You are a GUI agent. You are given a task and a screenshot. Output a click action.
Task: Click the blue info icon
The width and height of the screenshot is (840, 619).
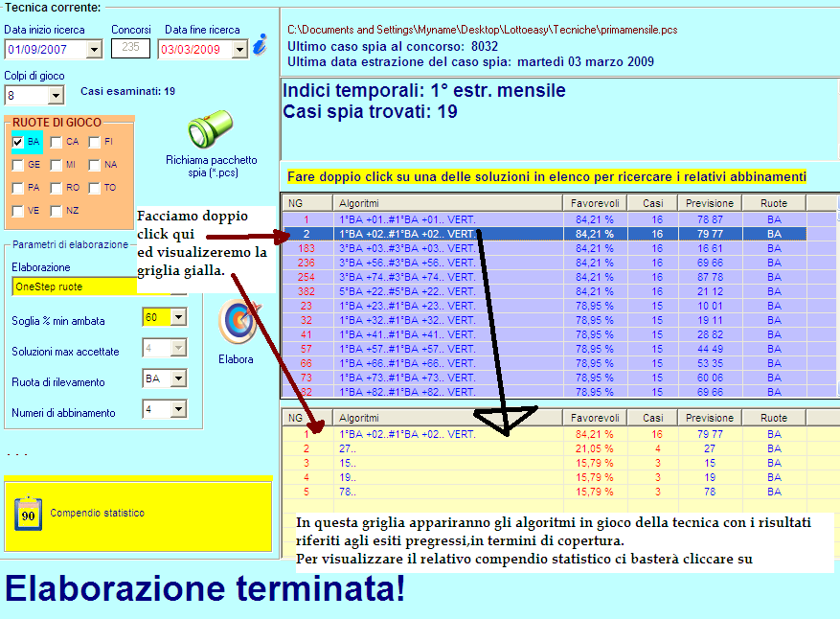coord(261,44)
